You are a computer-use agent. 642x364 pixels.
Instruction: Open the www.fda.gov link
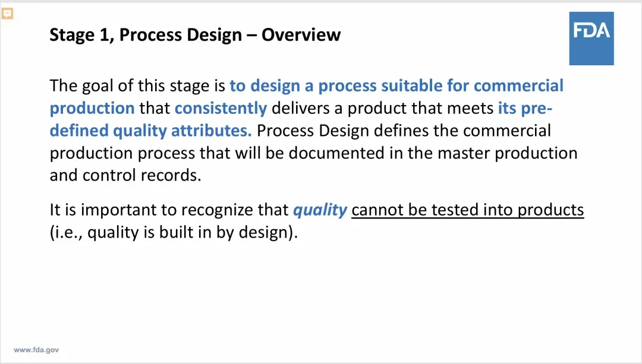tap(36, 350)
